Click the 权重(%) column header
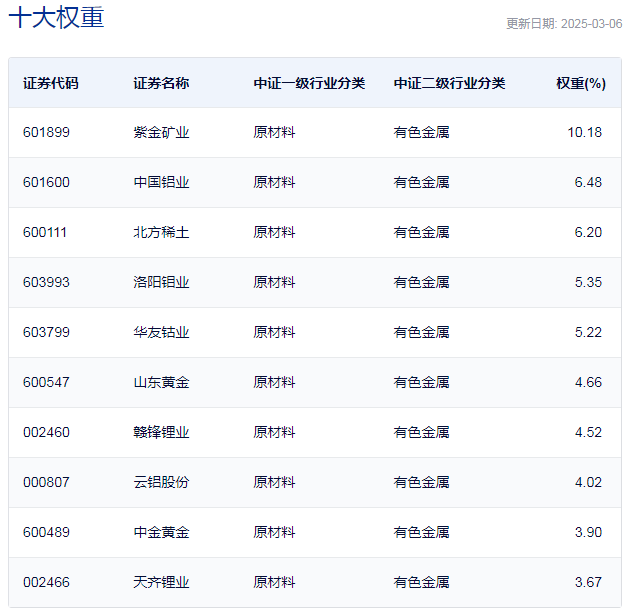This screenshot has height=614, width=629. pyautogui.click(x=580, y=83)
